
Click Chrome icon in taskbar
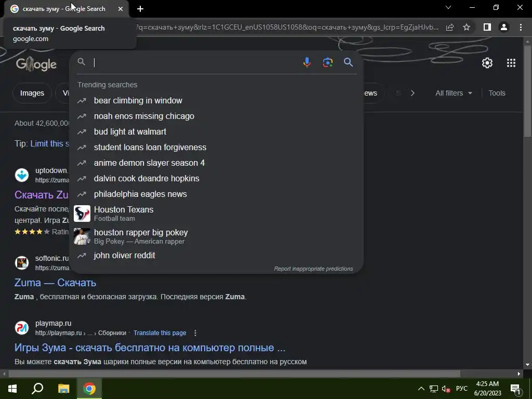point(89,389)
